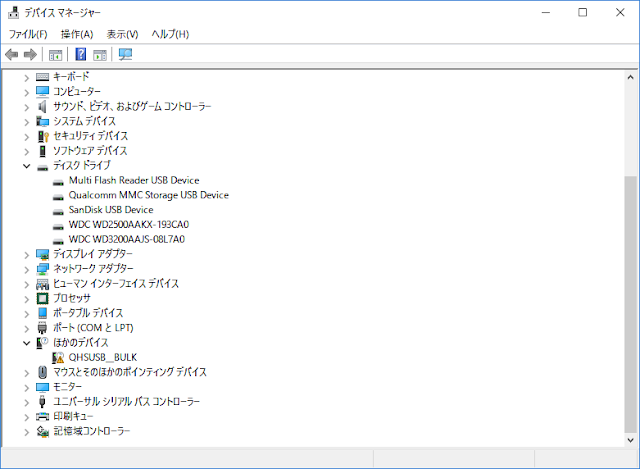Click the monitor icon beside モニター
This screenshot has width=640, height=469.
[x=42, y=387]
